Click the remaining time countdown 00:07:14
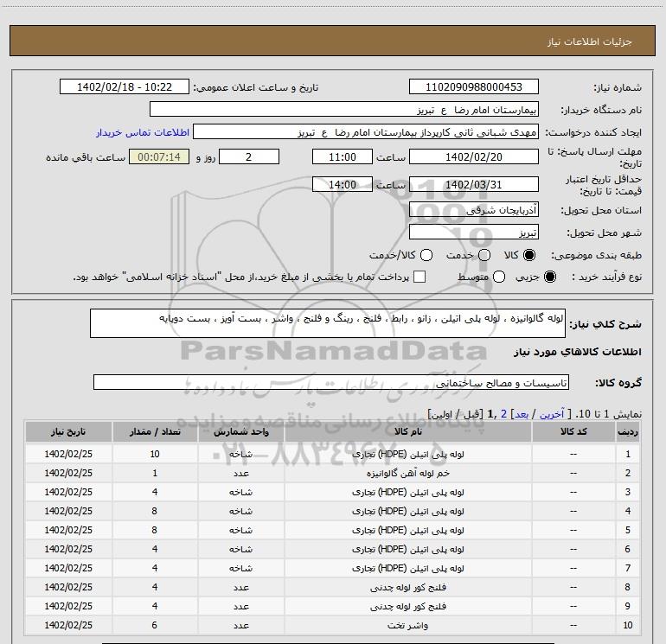 159,156
